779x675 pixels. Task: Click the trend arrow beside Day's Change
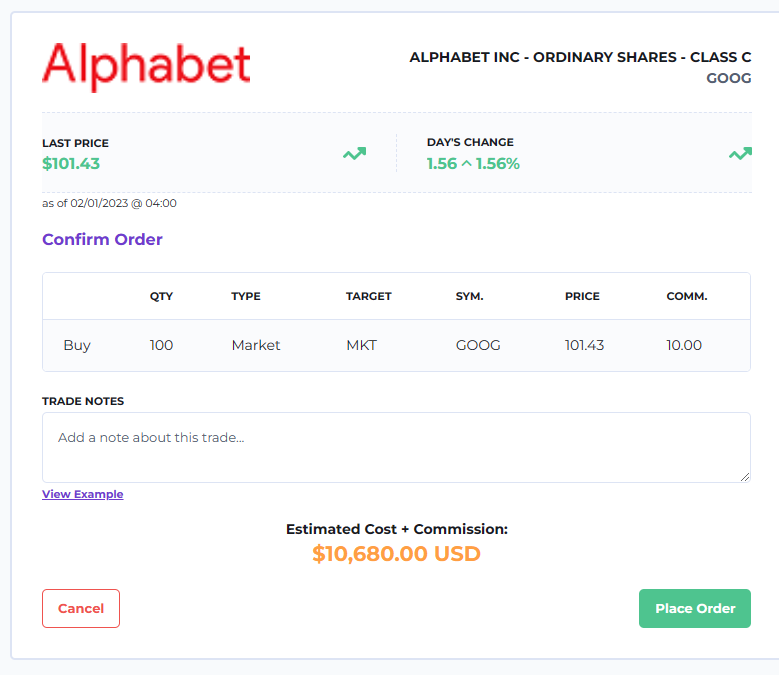coord(740,153)
